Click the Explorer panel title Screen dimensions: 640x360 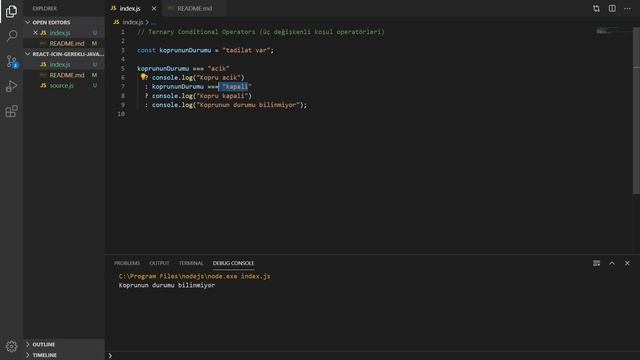pyautogui.click(x=45, y=8)
